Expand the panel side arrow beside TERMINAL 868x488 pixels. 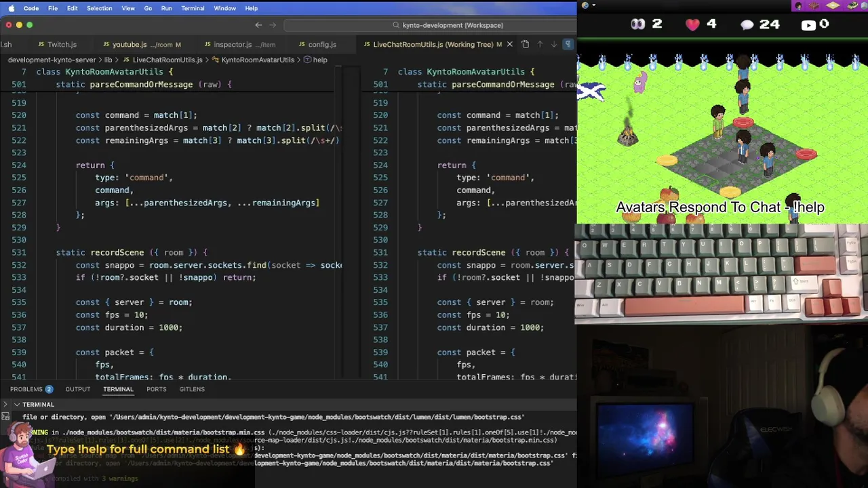(x=5, y=405)
